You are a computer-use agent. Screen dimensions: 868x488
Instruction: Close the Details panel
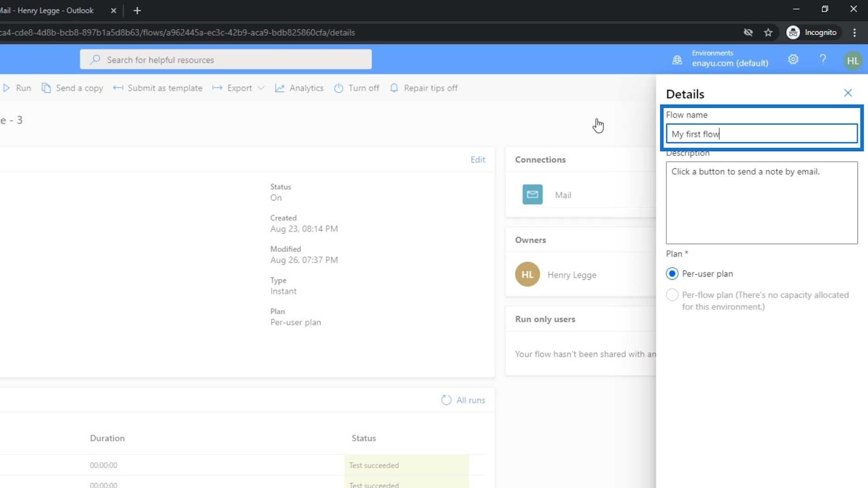848,93
